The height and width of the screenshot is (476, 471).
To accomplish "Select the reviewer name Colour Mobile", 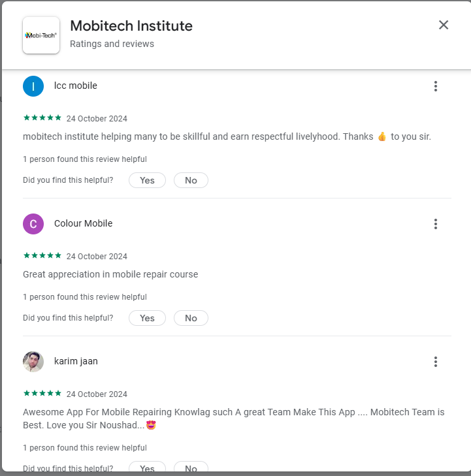I will click(83, 223).
